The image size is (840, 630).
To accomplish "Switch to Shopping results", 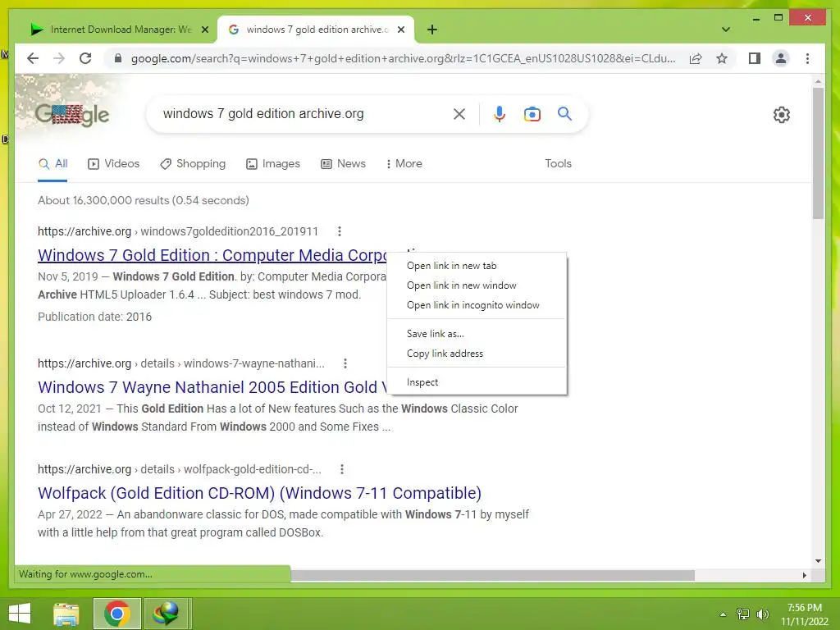I will point(193,163).
